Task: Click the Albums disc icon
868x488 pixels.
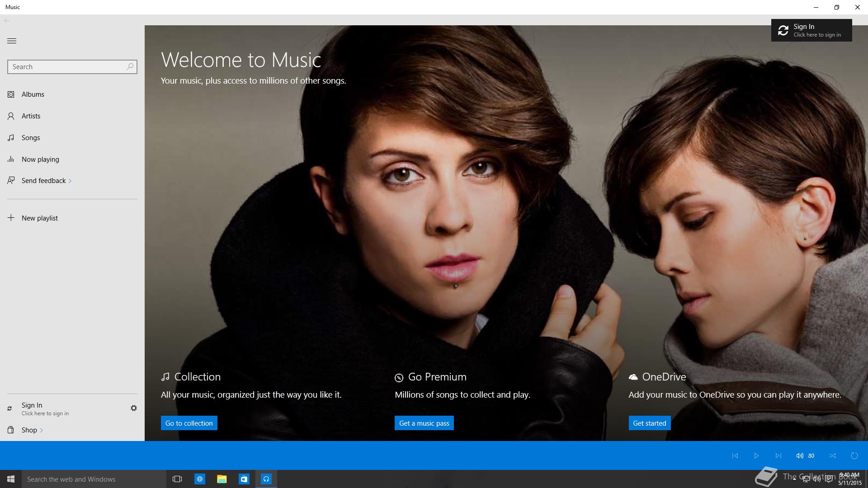Action: pyautogui.click(x=11, y=94)
